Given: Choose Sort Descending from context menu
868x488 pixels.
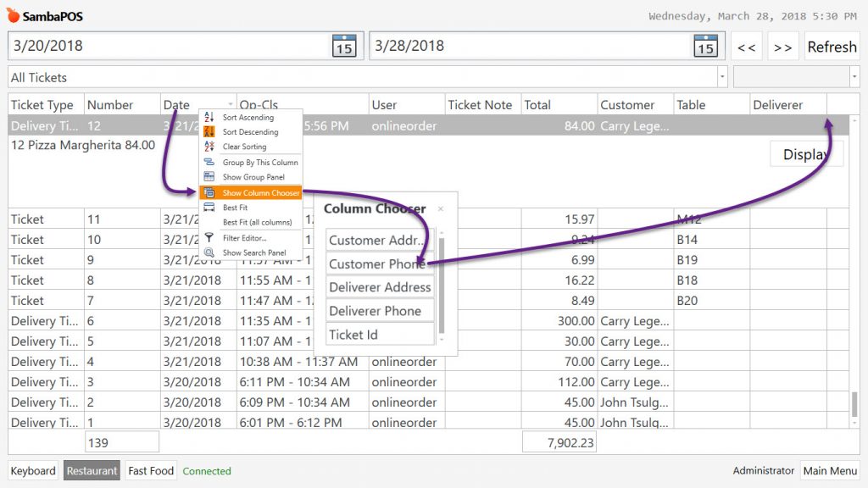Looking at the screenshot, I should click(250, 131).
